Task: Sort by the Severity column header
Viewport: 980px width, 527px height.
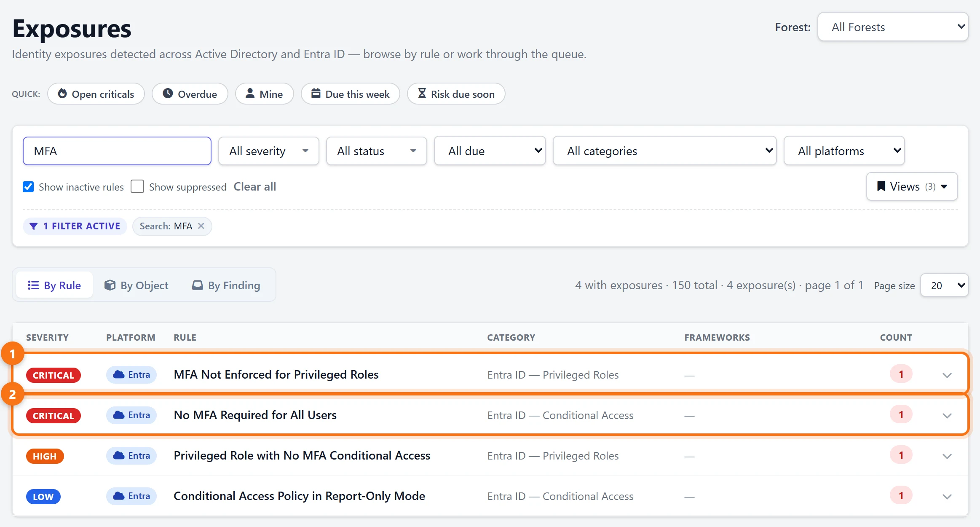Action: [x=47, y=337]
